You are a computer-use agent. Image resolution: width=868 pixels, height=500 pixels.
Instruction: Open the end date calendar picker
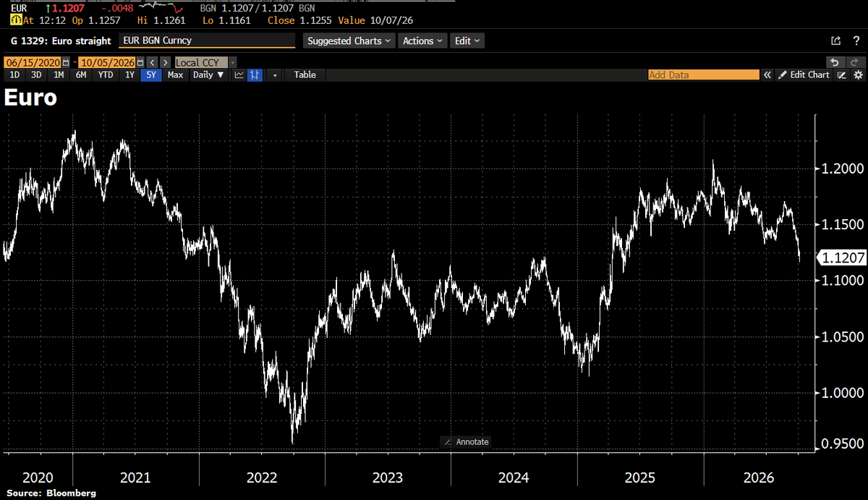pyautogui.click(x=141, y=63)
